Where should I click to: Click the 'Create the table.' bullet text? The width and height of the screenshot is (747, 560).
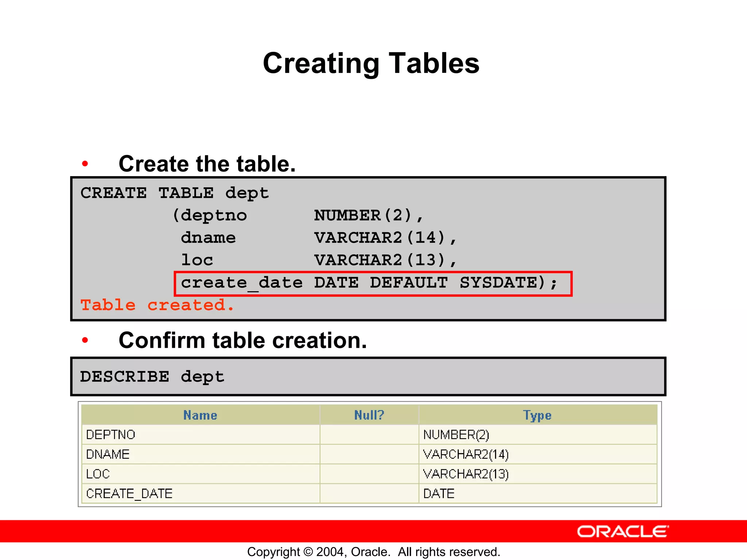207,164
